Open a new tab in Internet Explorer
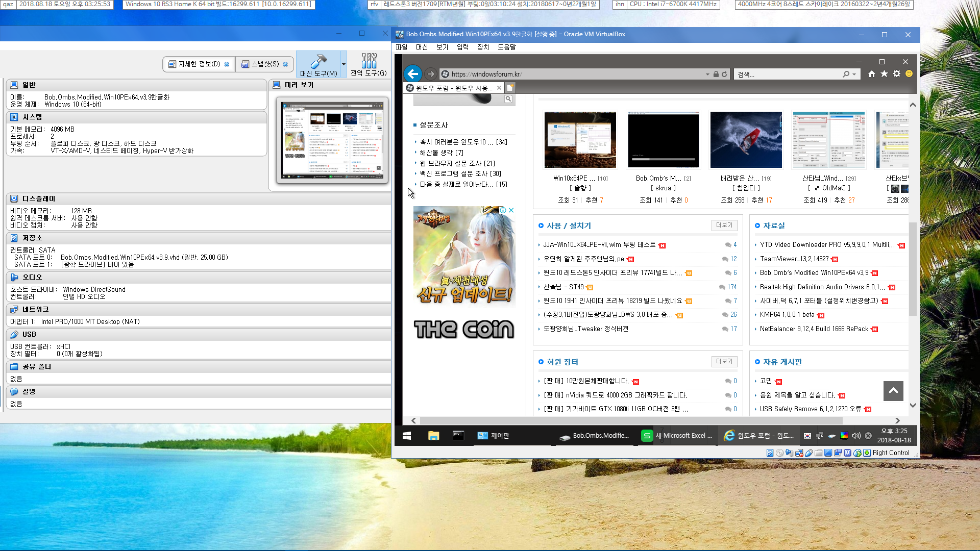Image resolution: width=980 pixels, height=551 pixels. coord(510,88)
